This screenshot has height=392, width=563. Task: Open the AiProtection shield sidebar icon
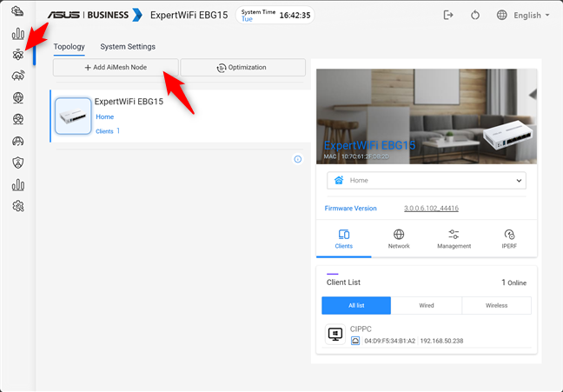click(x=18, y=163)
